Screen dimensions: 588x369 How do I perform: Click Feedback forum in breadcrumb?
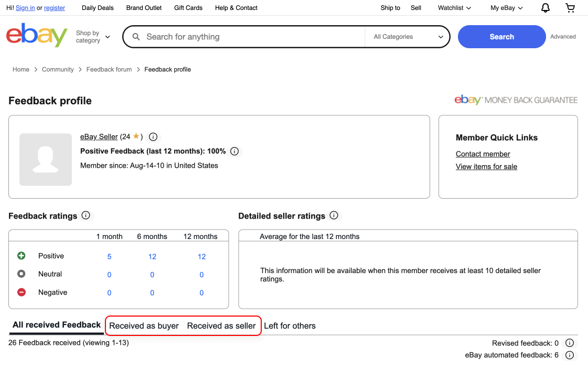tap(109, 69)
